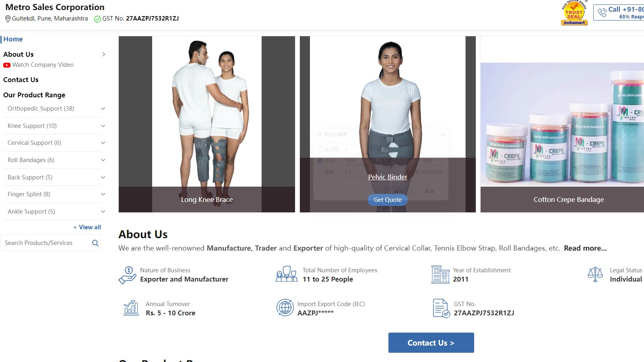This screenshot has width=644, height=362.
Task: Click the Year of Establishment building icon
Action: click(x=440, y=274)
